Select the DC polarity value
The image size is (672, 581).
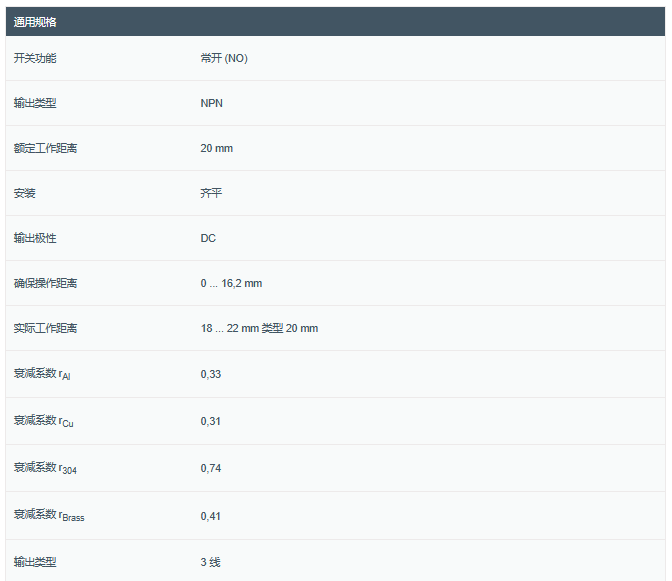tap(208, 238)
